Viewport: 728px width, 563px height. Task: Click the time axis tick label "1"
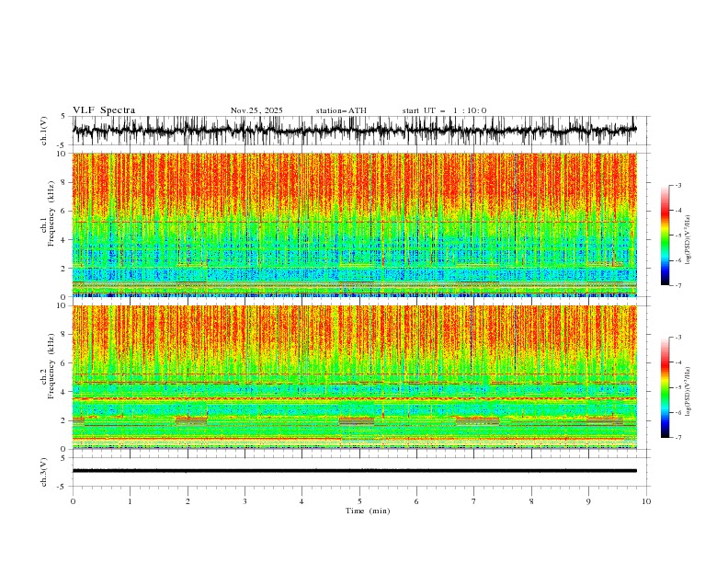point(130,501)
